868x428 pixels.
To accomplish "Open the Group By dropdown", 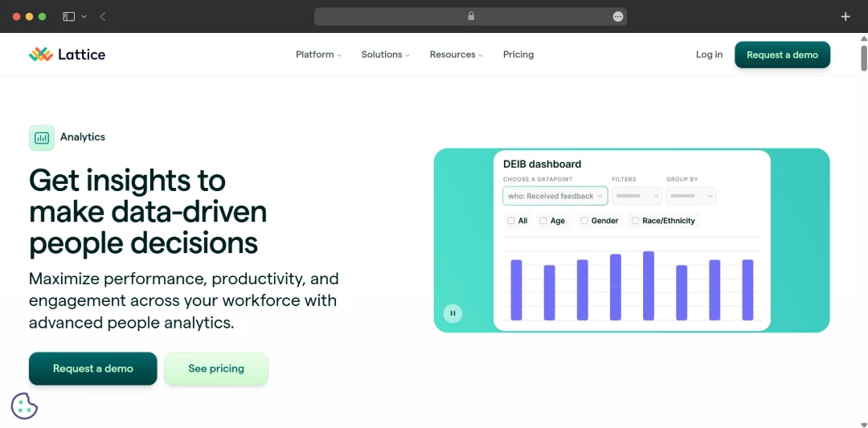I will tap(691, 196).
